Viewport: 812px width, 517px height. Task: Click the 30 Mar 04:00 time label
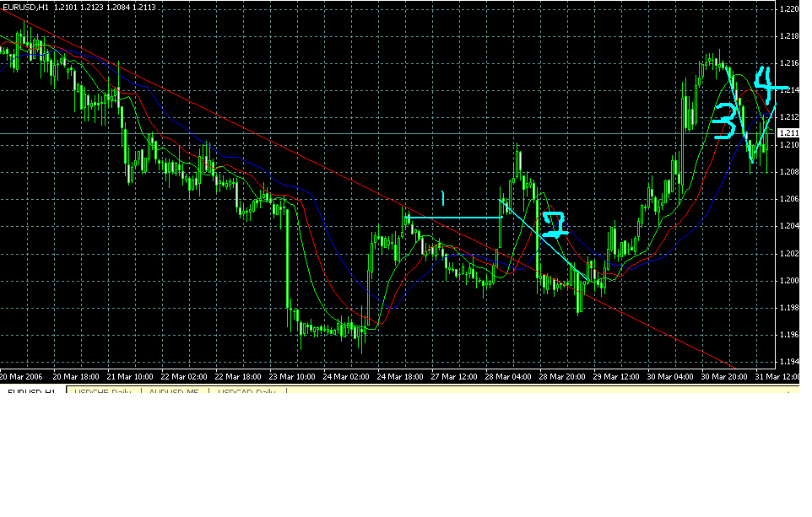pos(670,377)
